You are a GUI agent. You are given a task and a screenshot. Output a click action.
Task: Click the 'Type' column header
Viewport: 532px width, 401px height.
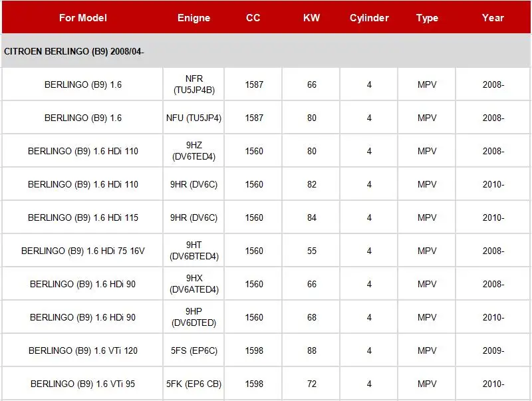pos(427,18)
